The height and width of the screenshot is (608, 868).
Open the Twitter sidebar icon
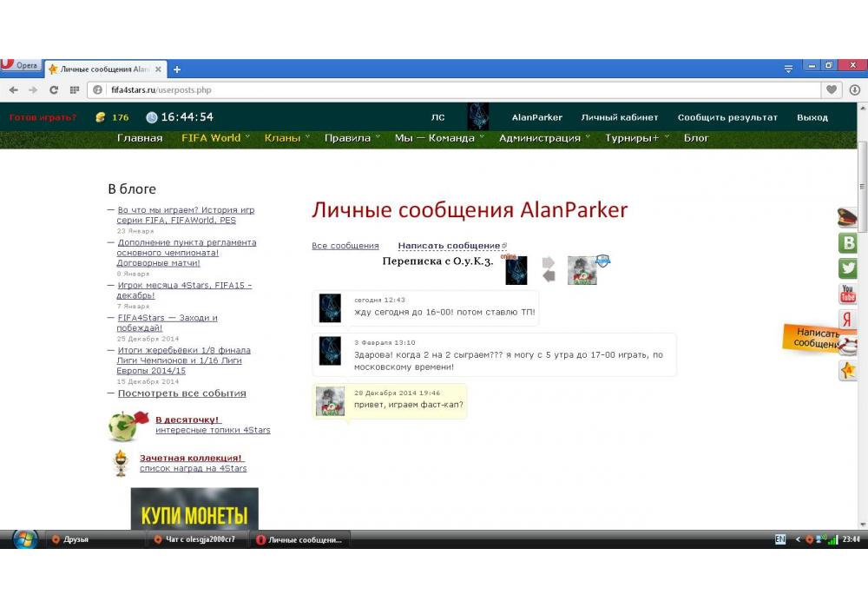(847, 268)
